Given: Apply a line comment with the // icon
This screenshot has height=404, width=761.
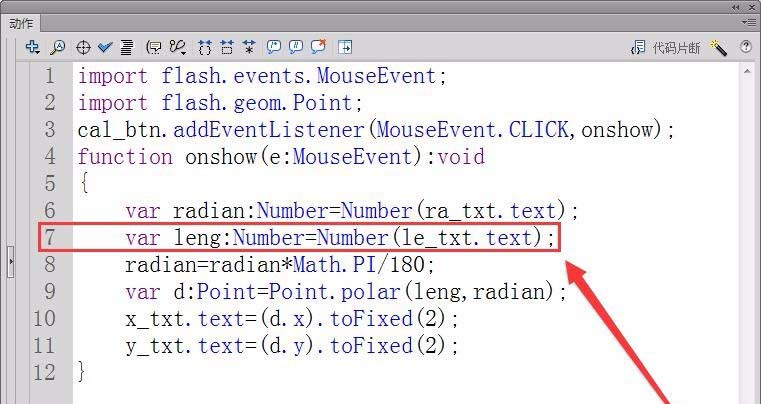Looking at the screenshot, I should pos(296,47).
